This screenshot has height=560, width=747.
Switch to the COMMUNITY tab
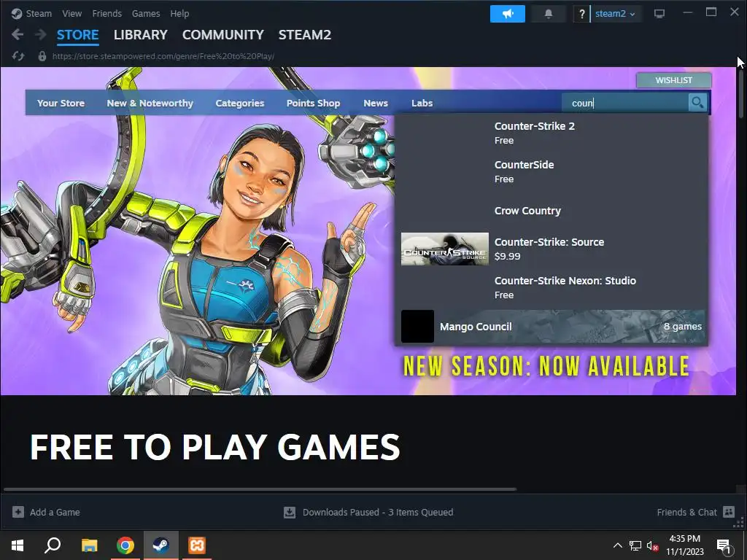click(x=223, y=35)
